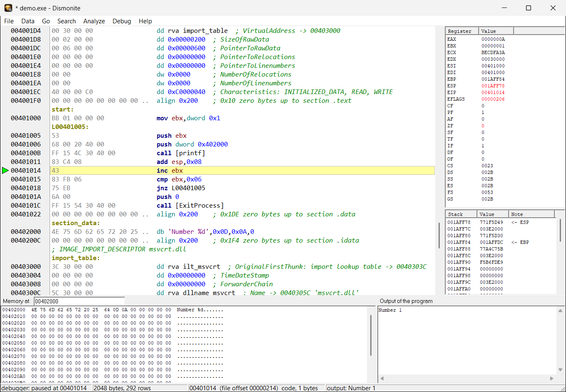Screen dimensions: 566x392
Task: Click the disassembly vertical scrollbar thumb
Action: coord(439,235)
